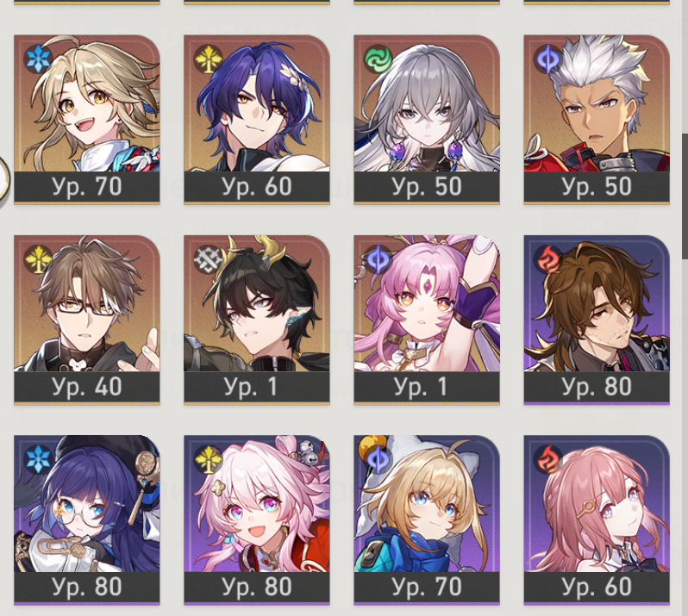
Task: Click the Physical element icon on horned character card
Action: tap(208, 259)
